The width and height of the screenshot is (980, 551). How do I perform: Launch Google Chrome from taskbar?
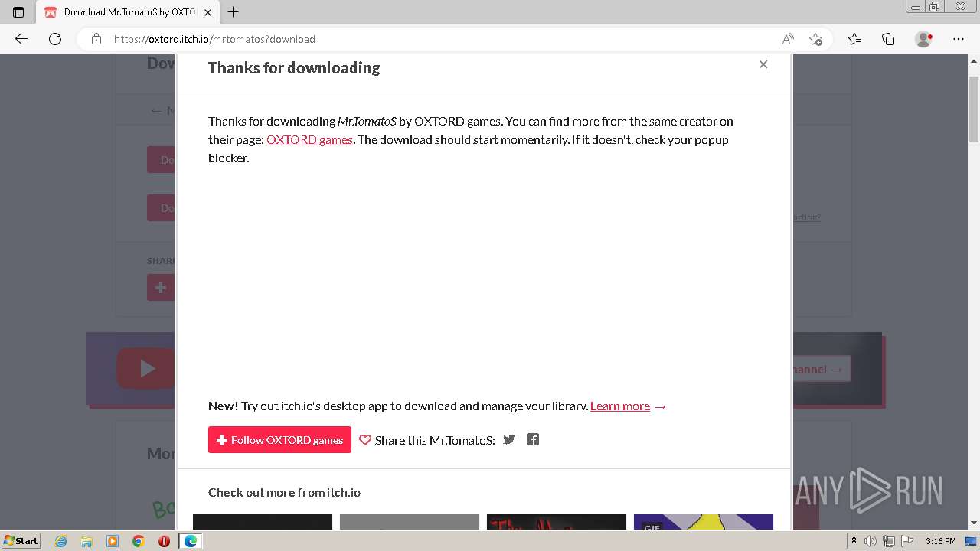coord(138,541)
